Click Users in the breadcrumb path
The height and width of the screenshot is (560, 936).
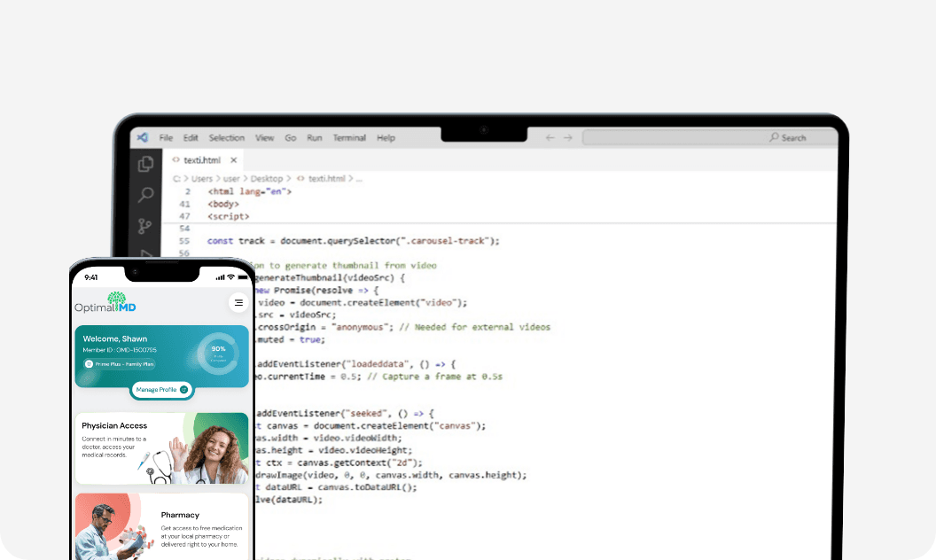pos(202,178)
